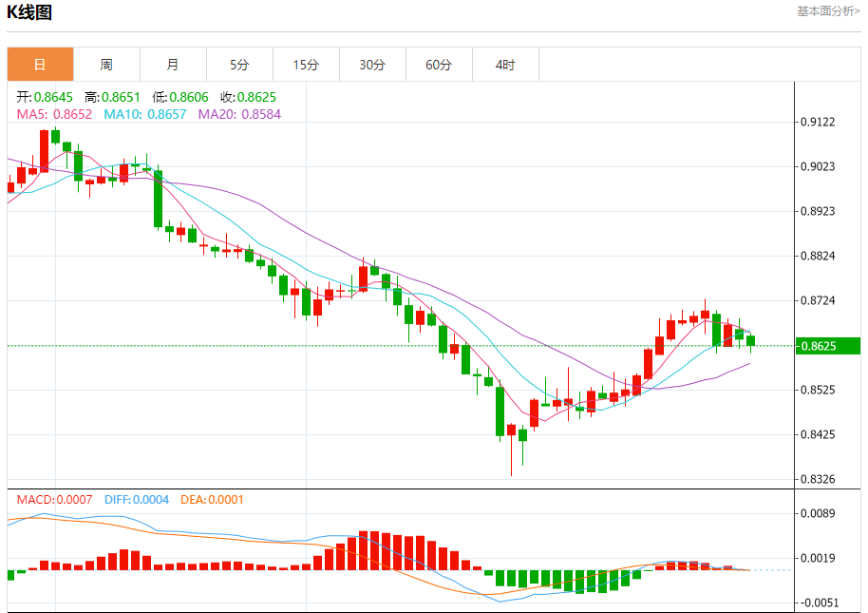The height and width of the screenshot is (613, 868).
Task: Open the 30分 timeframe tab
Action: [x=372, y=65]
